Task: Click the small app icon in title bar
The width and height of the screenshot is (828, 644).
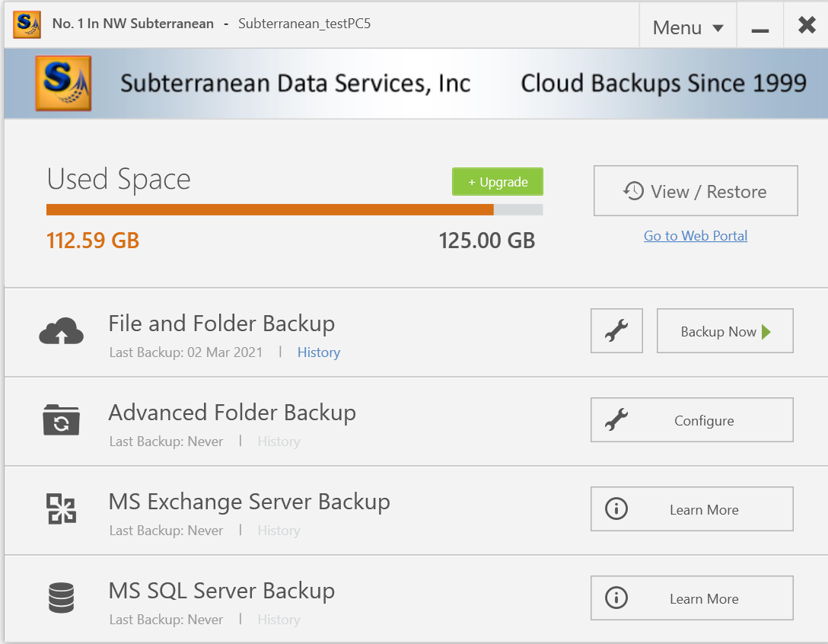Action: pyautogui.click(x=27, y=24)
